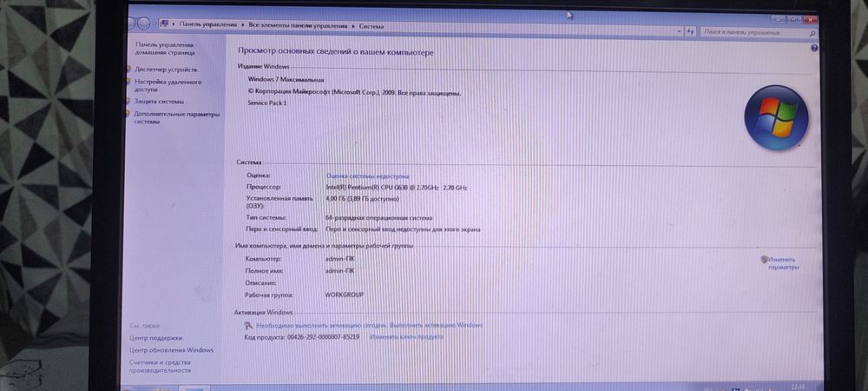Image resolution: width=868 pixels, height=391 pixels.
Task: Select the Система breadcrumb segment
Action: (x=371, y=26)
